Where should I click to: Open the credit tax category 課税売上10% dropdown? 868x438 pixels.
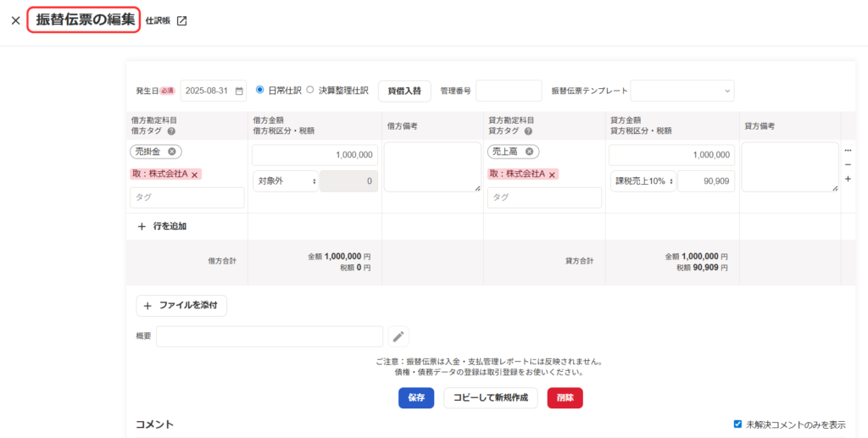click(643, 181)
